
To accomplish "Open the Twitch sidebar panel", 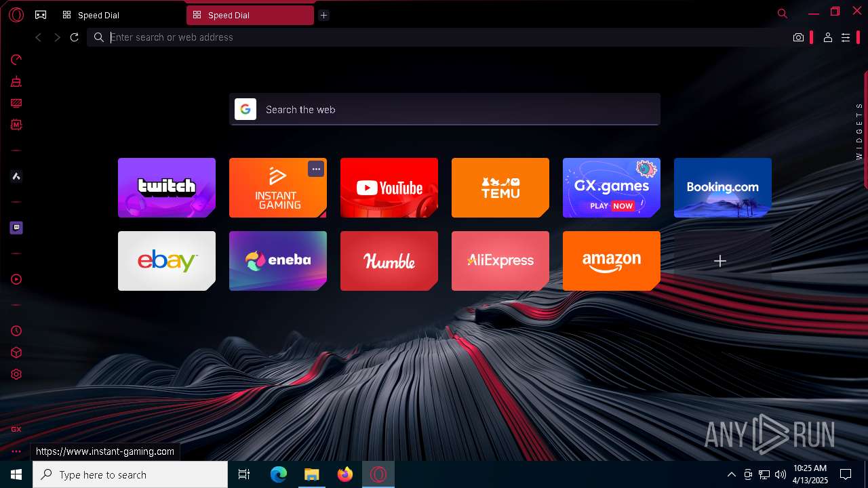I will [x=16, y=228].
